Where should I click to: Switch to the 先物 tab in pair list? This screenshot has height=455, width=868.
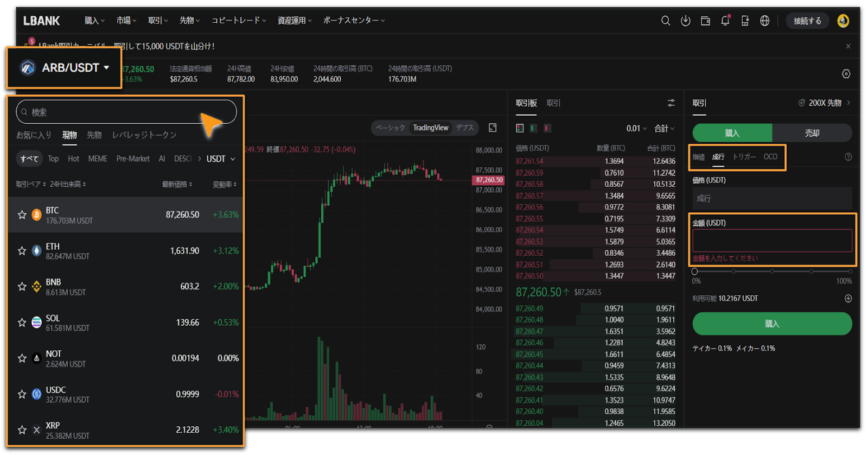94,135
